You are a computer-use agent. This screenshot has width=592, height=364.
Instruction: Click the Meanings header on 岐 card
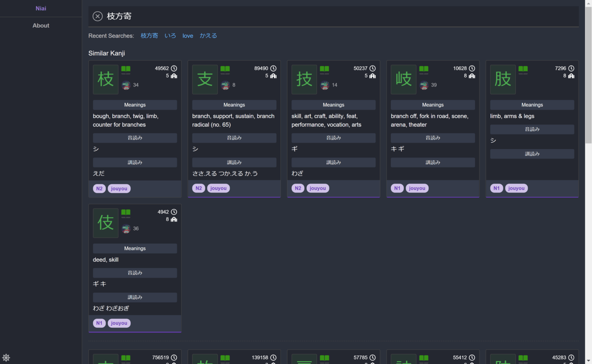pyautogui.click(x=433, y=105)
